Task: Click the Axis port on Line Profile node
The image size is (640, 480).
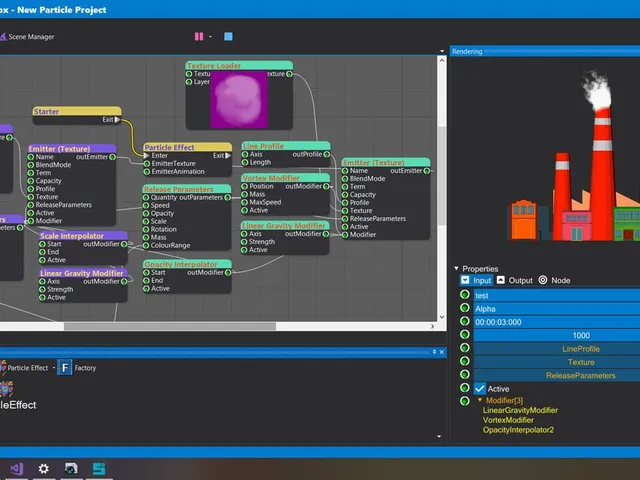Action: tap(245, 154)
